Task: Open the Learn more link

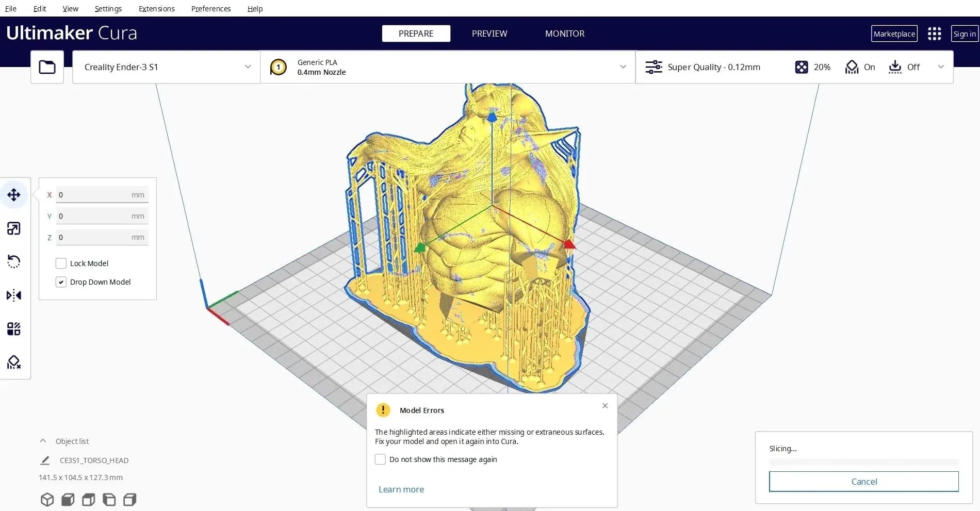Action: [401, 489]
